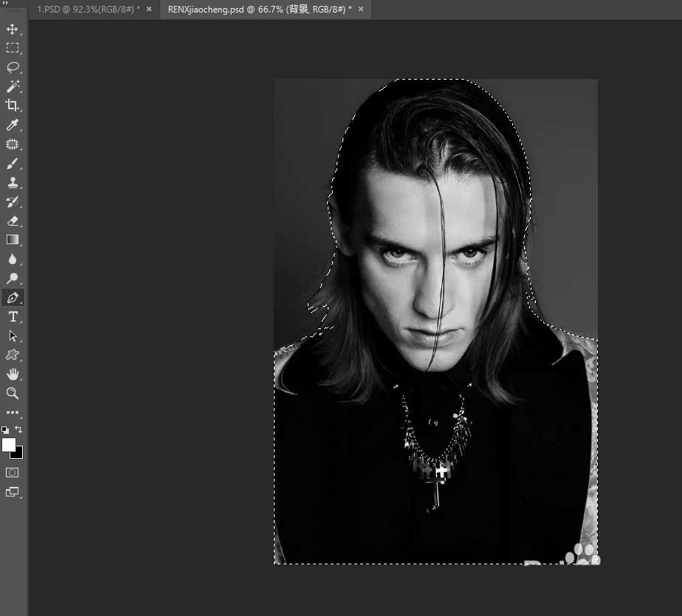This screenshot has width=682, height=616.
Task: Open the Edit Toolbar three-dots menu
Action: click(12, 412)
